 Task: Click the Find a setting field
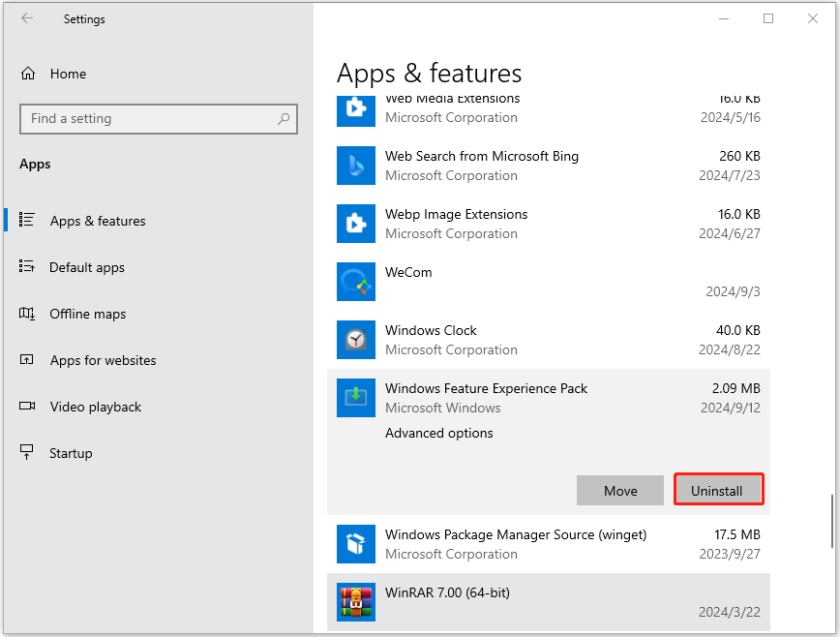click(x=159, y=119)
